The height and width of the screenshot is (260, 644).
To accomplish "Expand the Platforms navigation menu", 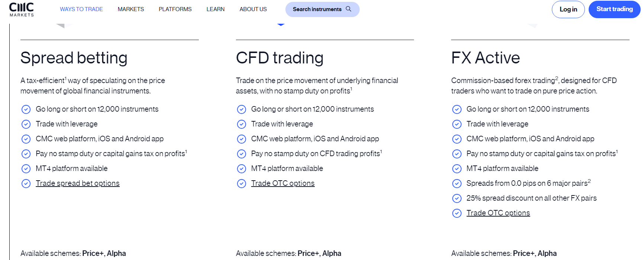I will pyautogui.click(x=175, y=9).
